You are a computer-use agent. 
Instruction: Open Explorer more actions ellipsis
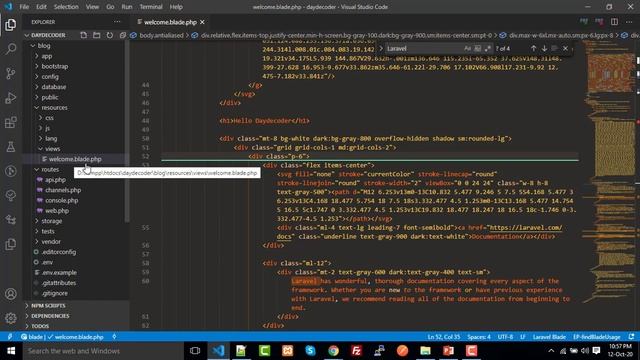pos(117,22)
